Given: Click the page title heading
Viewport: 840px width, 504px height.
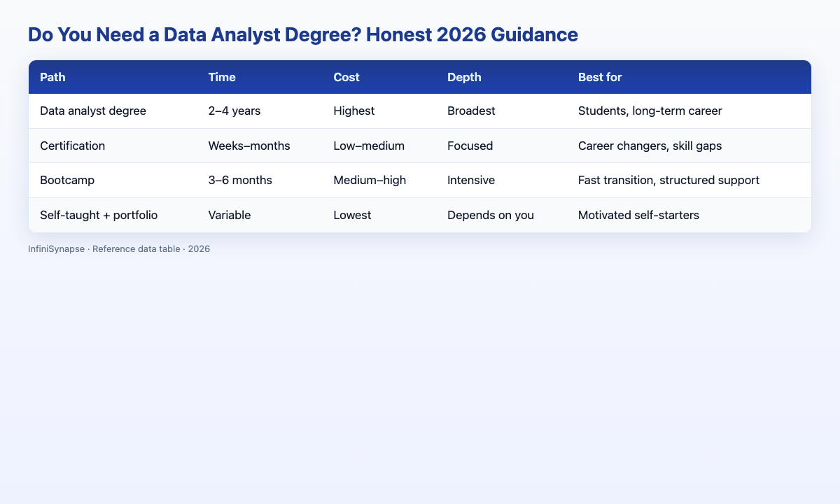Looking at the screenshot, I should (303, 34).
